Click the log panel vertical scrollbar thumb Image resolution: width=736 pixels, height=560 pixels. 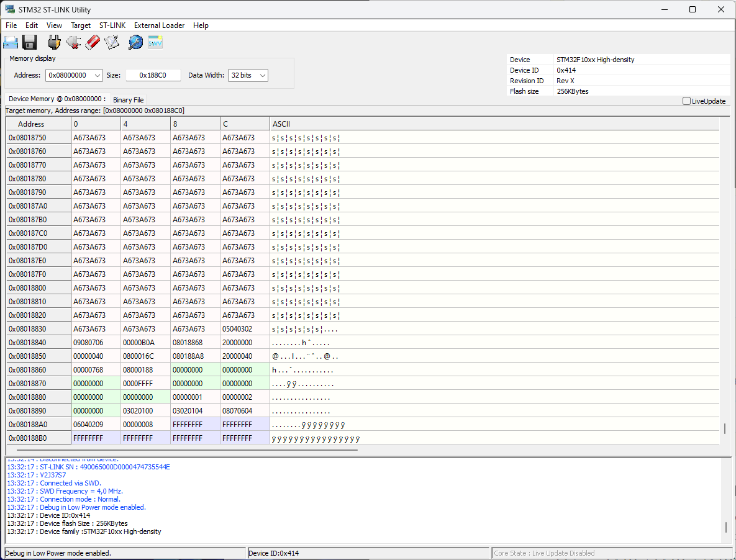click(726, 528)
